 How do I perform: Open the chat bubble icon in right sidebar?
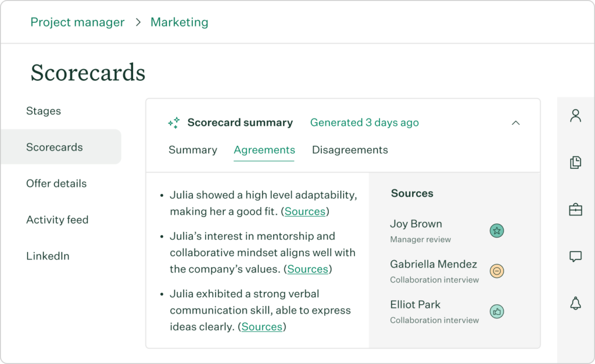pyautogui.click(x=576, y=257)
